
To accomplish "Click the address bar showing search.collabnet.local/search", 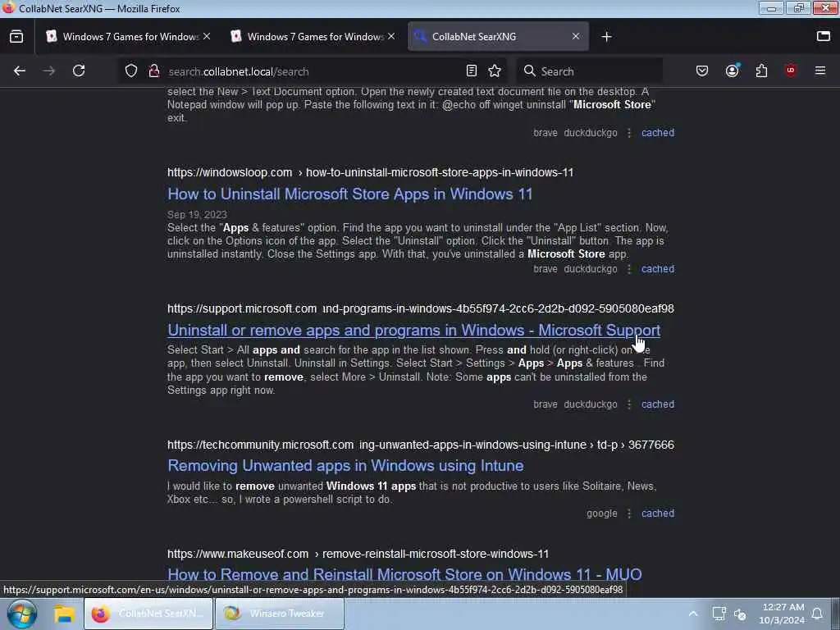I will pyautogui.click(x=313, y=71).
